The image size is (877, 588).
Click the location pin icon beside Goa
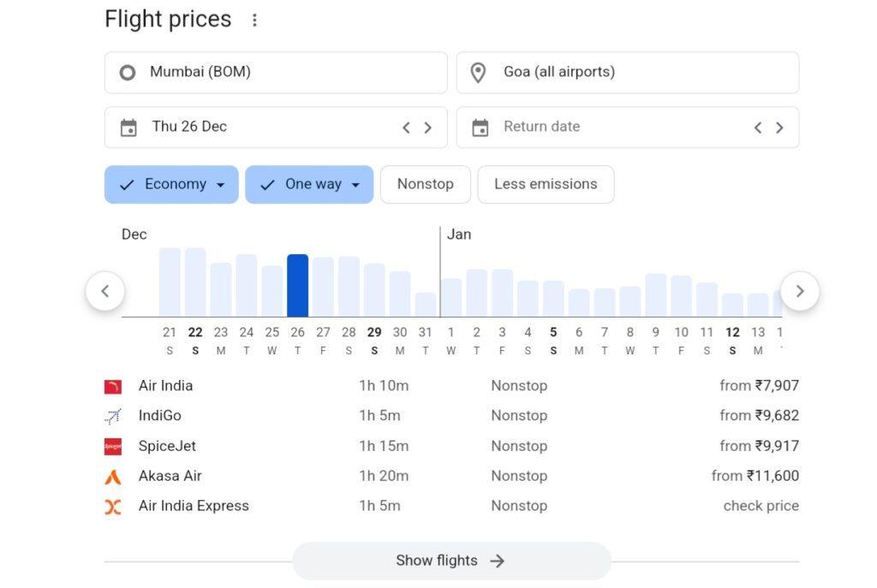pos(478,73)
